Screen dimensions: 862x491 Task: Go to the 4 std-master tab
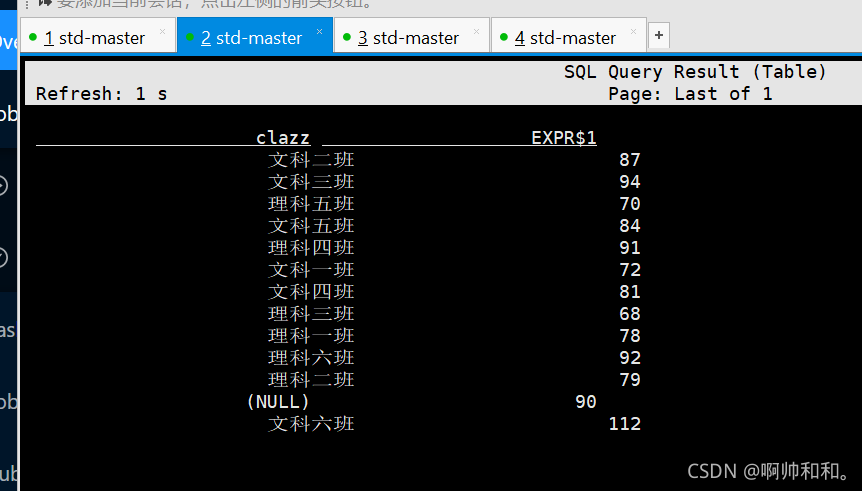569,36
